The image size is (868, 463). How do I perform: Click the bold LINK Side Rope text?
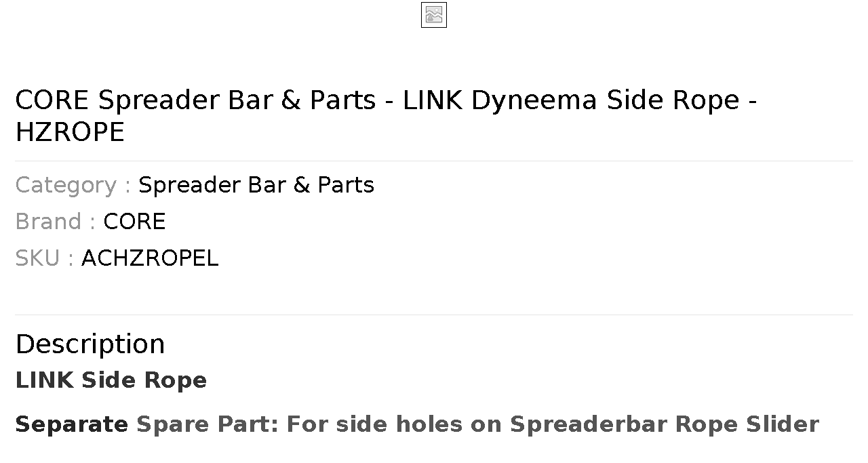point(111,380)
